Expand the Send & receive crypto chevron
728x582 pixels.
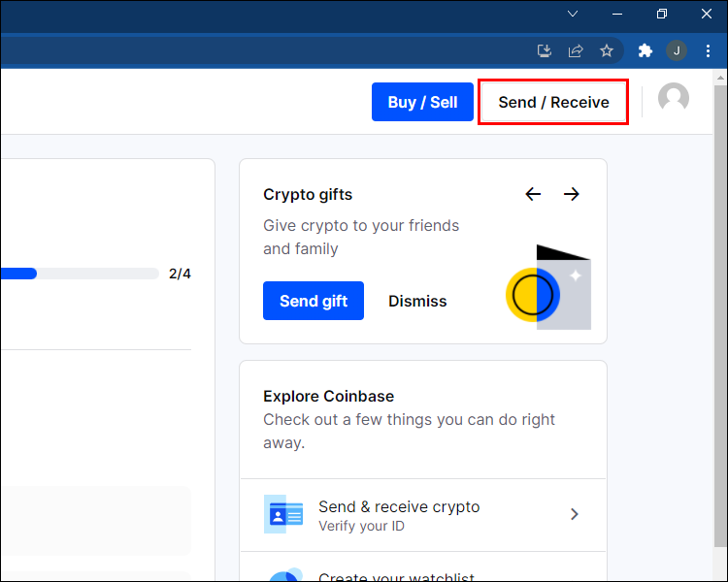point(575,514)
